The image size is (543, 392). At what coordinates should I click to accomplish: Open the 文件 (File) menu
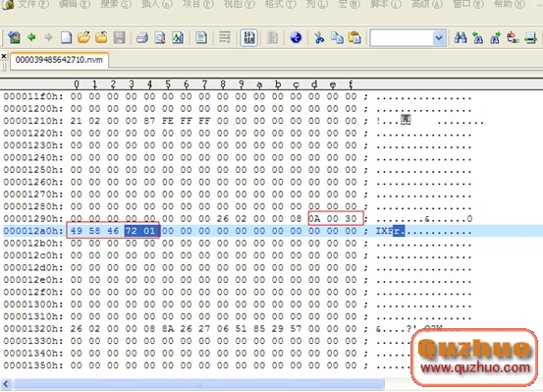(x=32, y=4)
